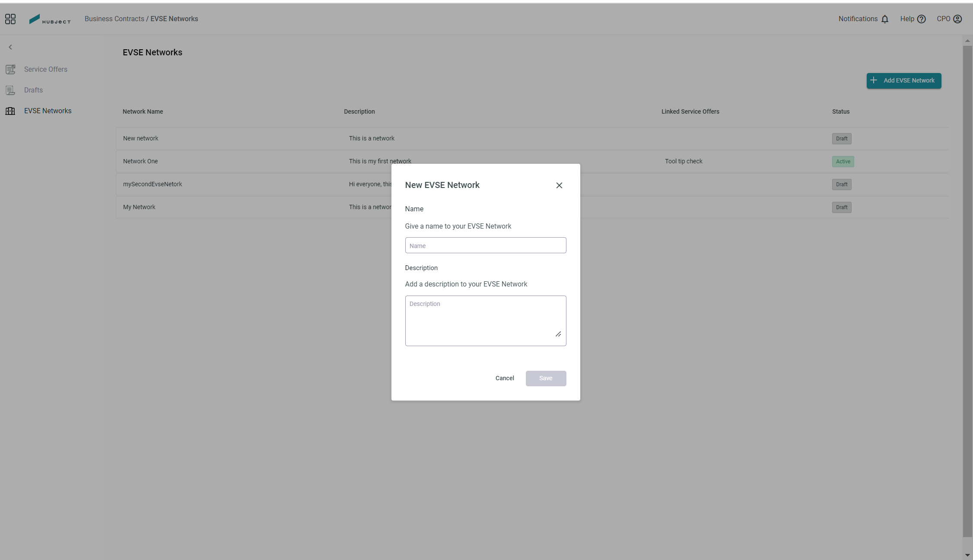Click Draft badge of New network
Viewport: 973px width, 560px height.
pos(842,139)
